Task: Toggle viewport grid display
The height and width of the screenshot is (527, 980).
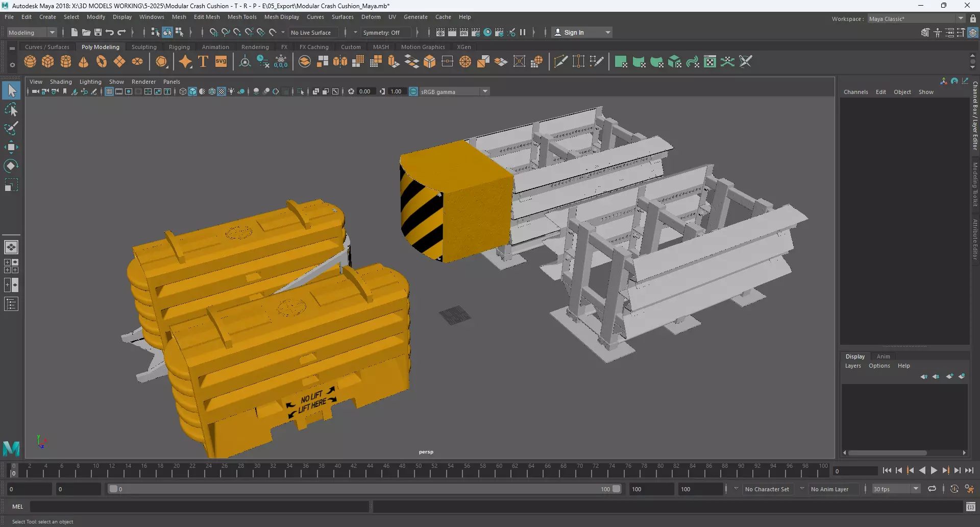Action: point(109,91)
